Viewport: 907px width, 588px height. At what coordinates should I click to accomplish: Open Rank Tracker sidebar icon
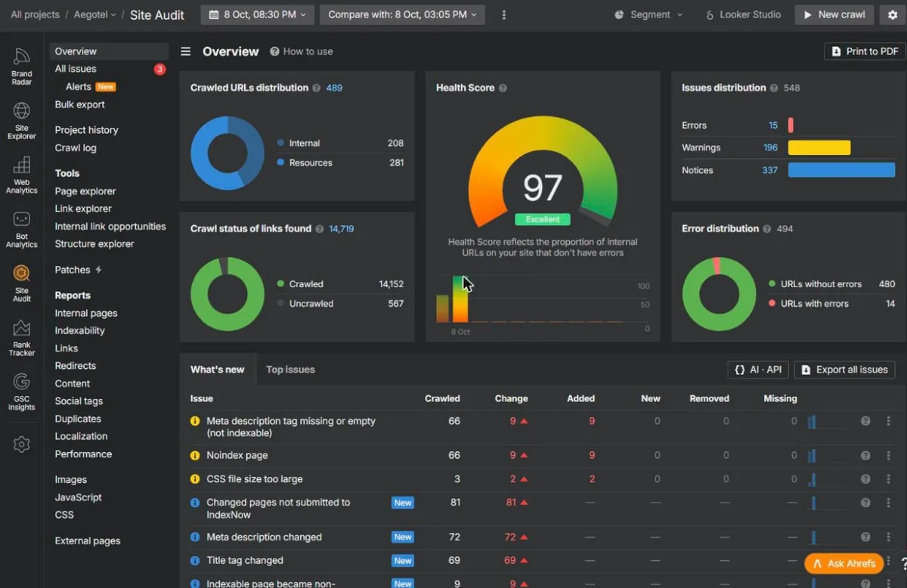[21, 337]
